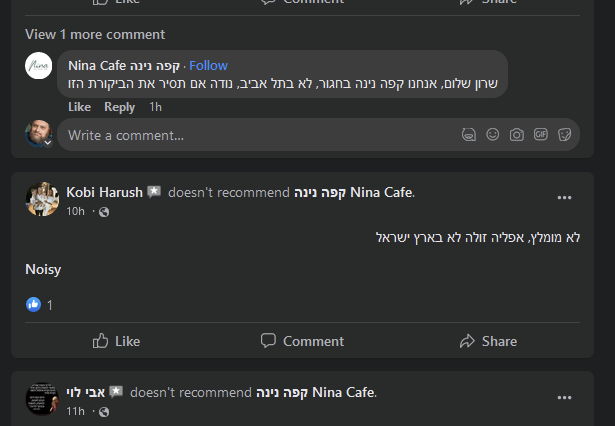Viewport: 615px width, 426px height.
Task: Follow Nina Cafe from the comment
Action: 209,65
